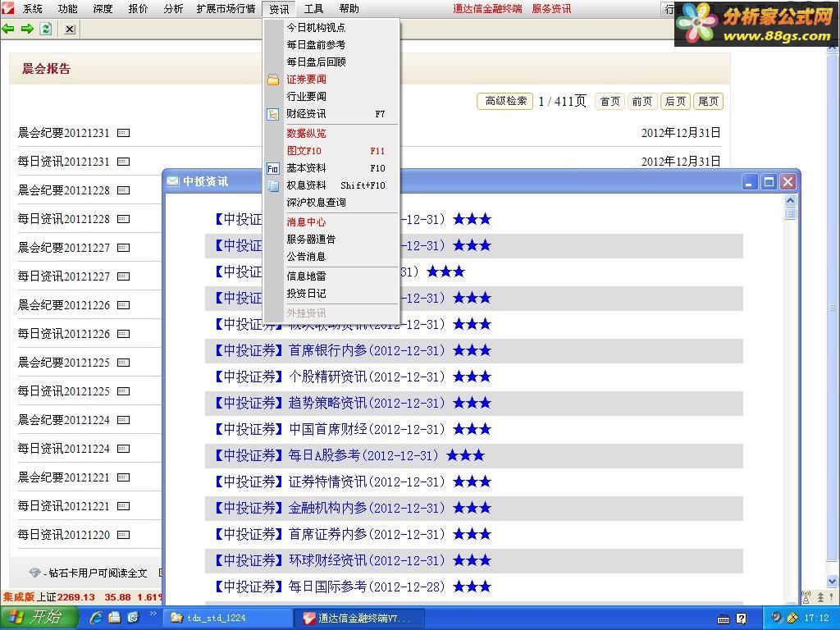Screen dimensions: 840x630
Task: Click the document icon next to 每日资讯20121221
Action: pos(123,505)
